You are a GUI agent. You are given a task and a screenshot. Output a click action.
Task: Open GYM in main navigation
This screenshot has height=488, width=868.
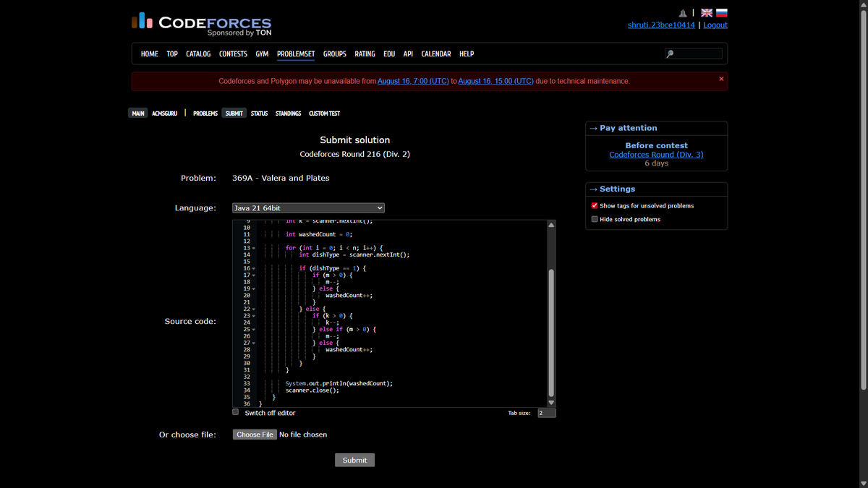click(262, 54)
